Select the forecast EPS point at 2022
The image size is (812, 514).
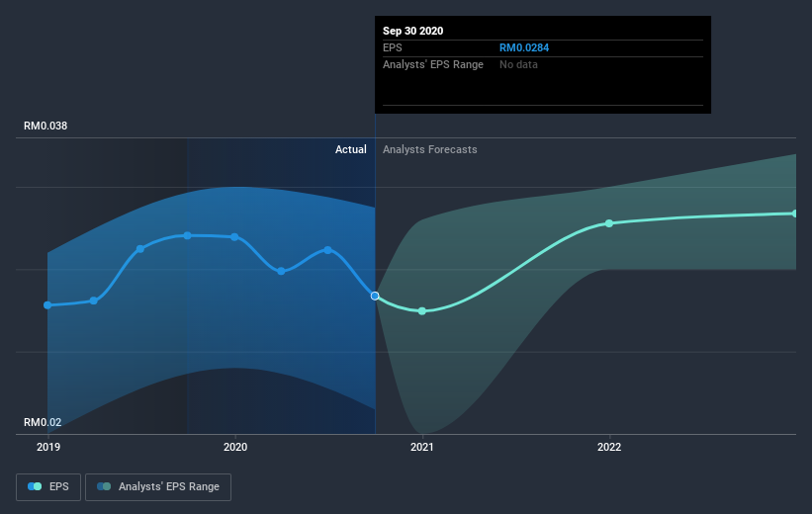[609, 223]
